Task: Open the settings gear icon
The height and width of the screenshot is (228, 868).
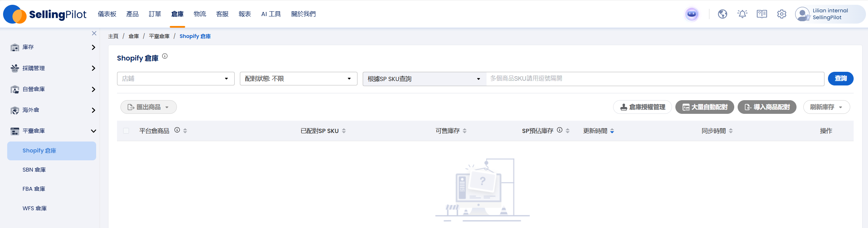Action: click(x=781, y=14)
